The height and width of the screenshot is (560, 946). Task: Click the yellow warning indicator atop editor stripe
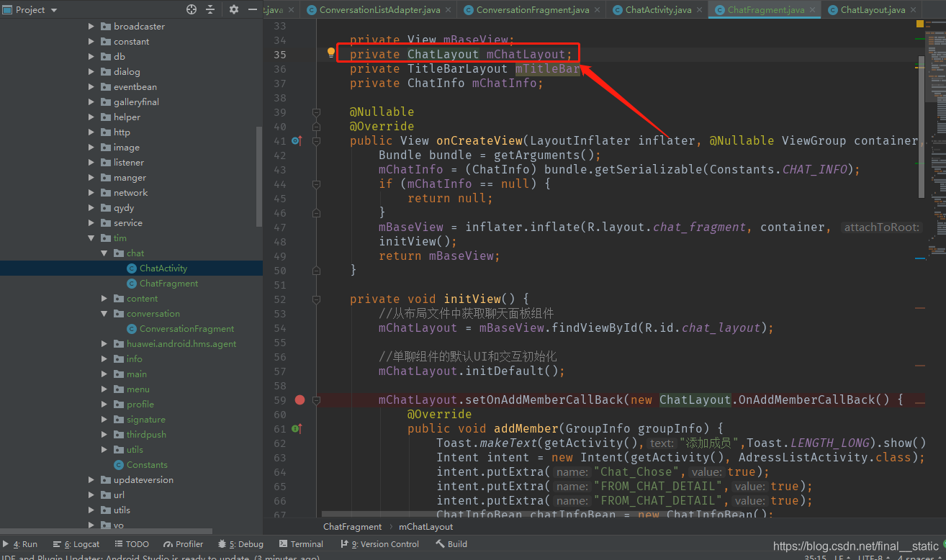920,24
